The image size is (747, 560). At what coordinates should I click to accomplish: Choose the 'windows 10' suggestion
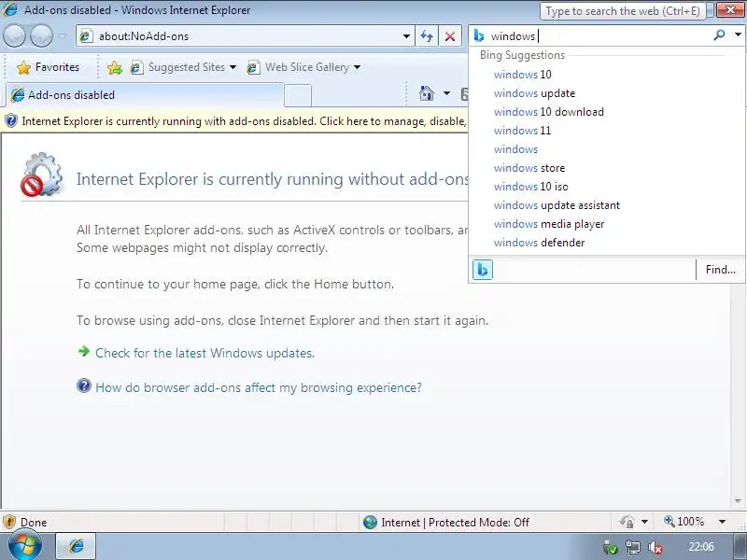[x=523, y=75]
